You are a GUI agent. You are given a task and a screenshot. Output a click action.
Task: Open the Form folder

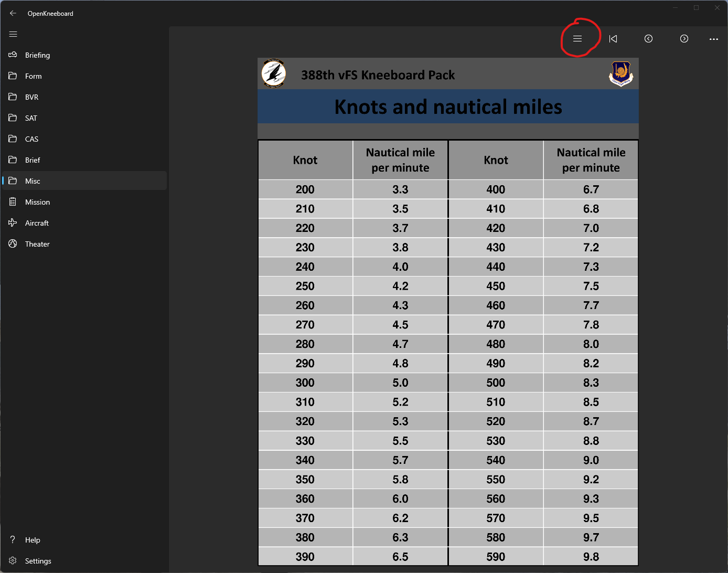click(x=33, y=76)
